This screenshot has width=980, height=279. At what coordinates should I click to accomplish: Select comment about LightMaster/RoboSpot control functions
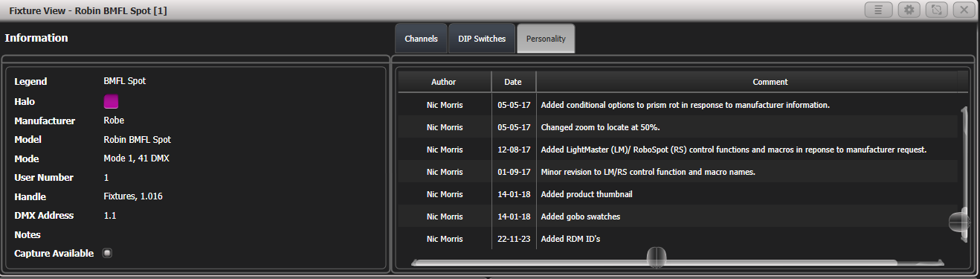(733, 150)
